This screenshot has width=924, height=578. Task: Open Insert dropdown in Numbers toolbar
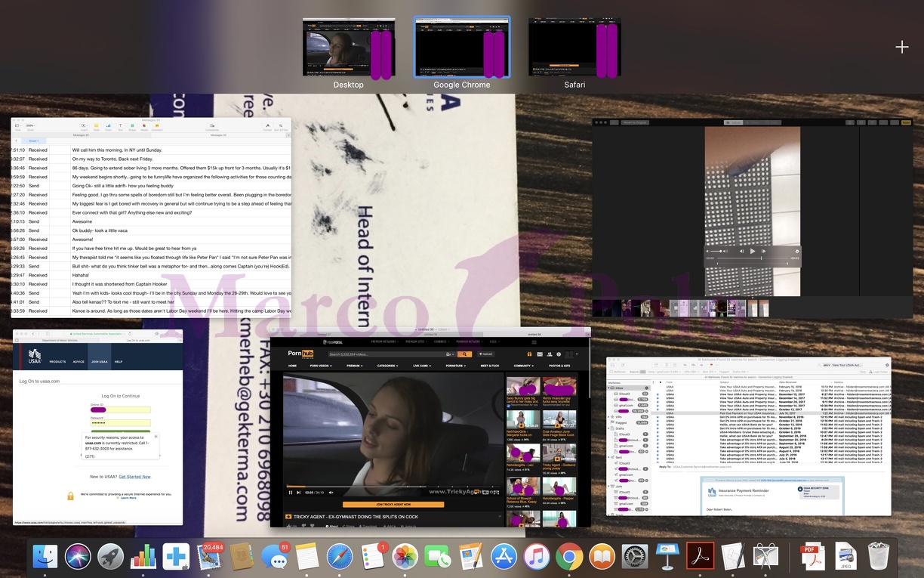(84, 127)
